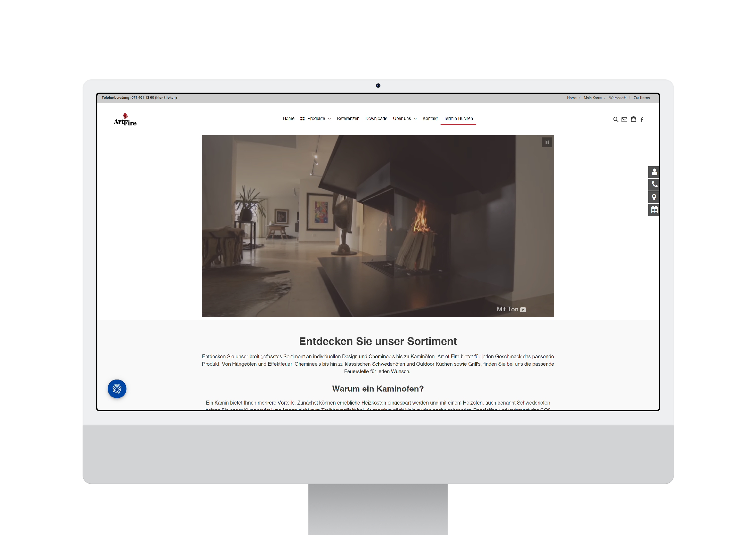Pause the fireplace video

(x=547, y=142)
